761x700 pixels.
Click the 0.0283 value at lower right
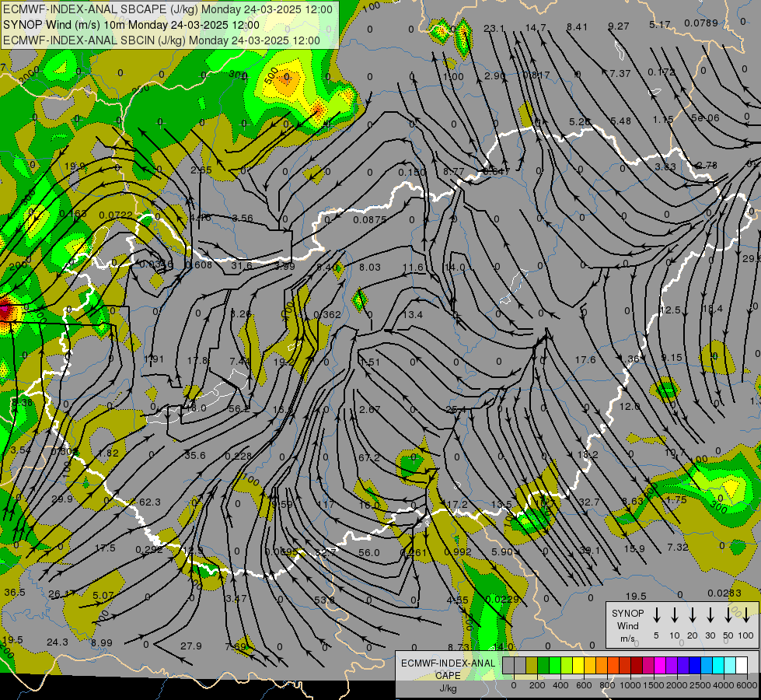pyautogui.click(x=724, y=593)
